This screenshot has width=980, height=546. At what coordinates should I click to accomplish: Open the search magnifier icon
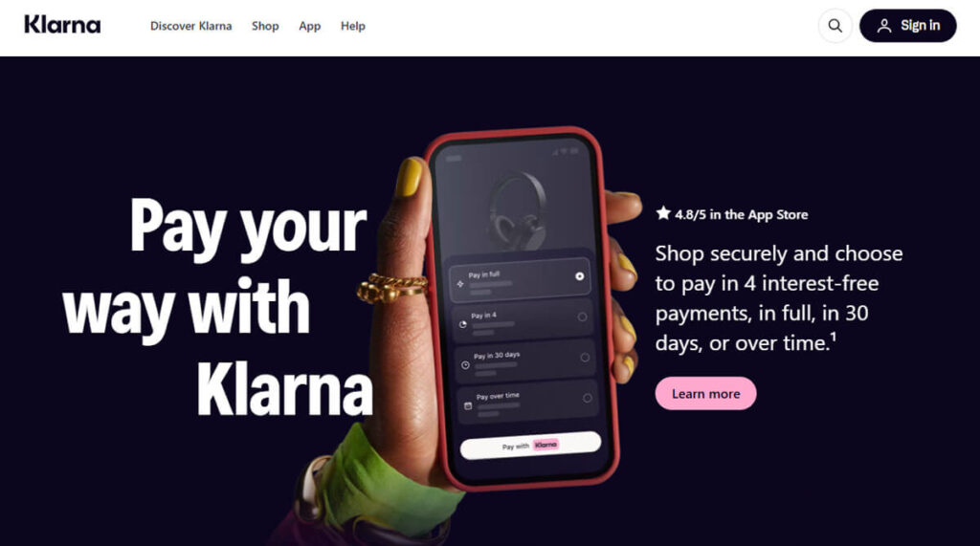(835, 26)
